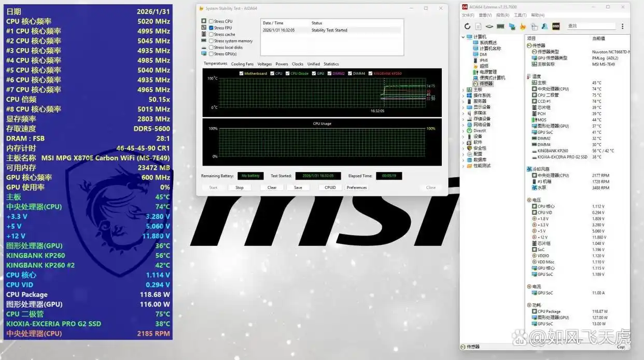
Task: Click the Stress GPU(s) monitor icon
Action: click(203, 53)
